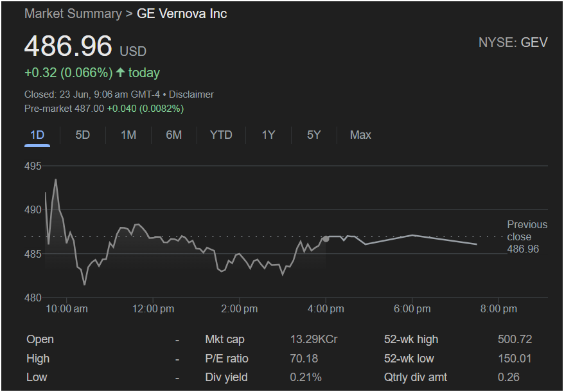Open the Market Summary link
Image resolution: width=564 pixels, height=392 pixels.
pos(73,13)
